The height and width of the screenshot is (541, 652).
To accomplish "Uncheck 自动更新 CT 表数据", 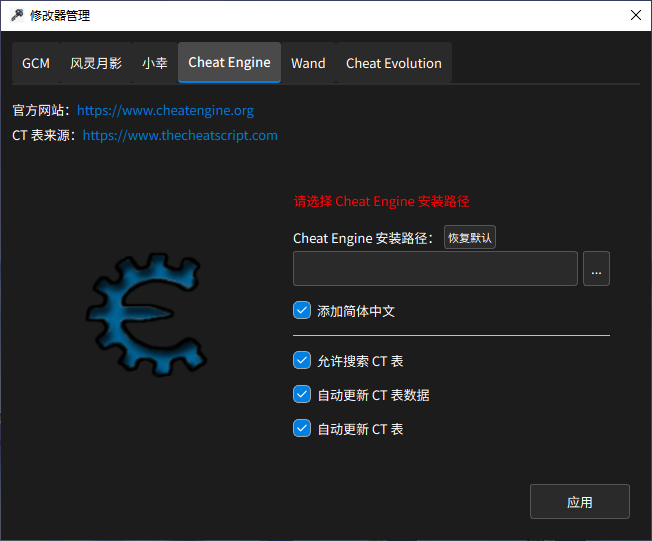I will [302, 395].
